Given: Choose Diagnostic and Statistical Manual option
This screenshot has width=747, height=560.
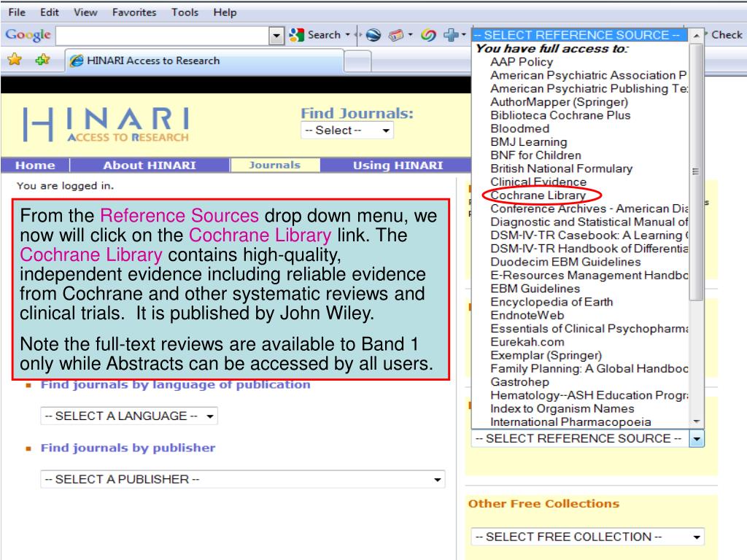Looking at the screenshot, I should 589,222.
